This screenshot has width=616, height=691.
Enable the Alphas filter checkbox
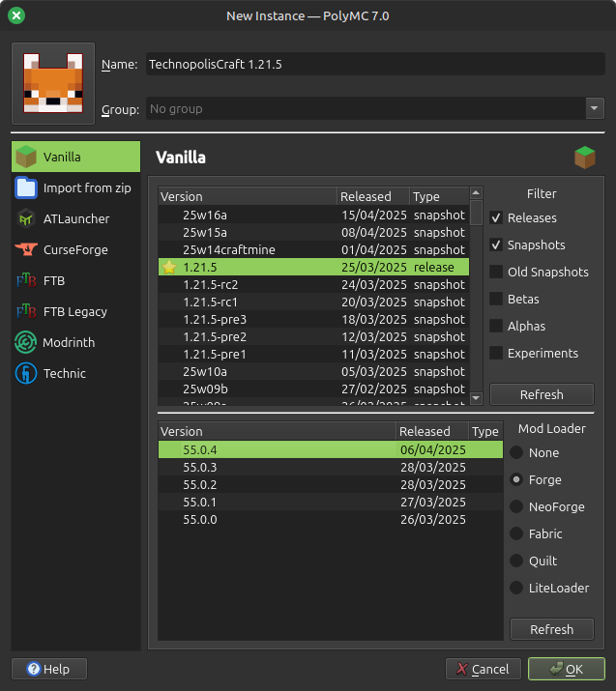[496, 326]
